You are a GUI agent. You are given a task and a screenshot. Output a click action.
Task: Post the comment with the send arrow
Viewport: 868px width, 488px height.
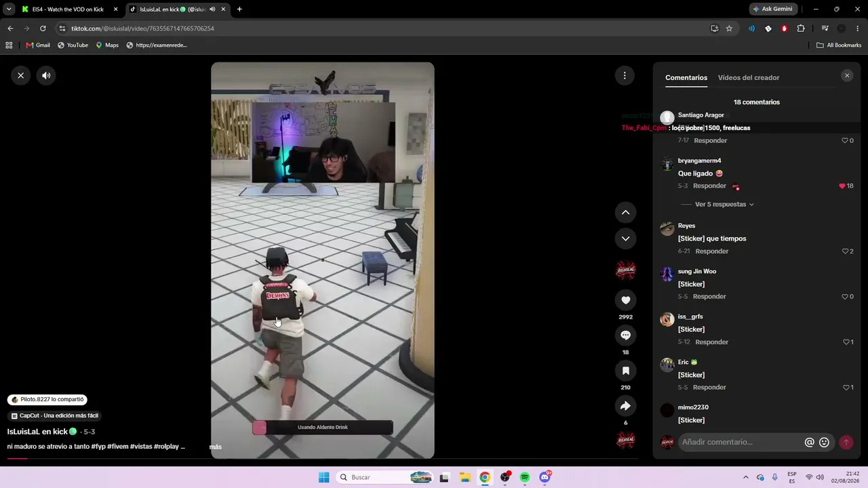[x=846, y=442]
